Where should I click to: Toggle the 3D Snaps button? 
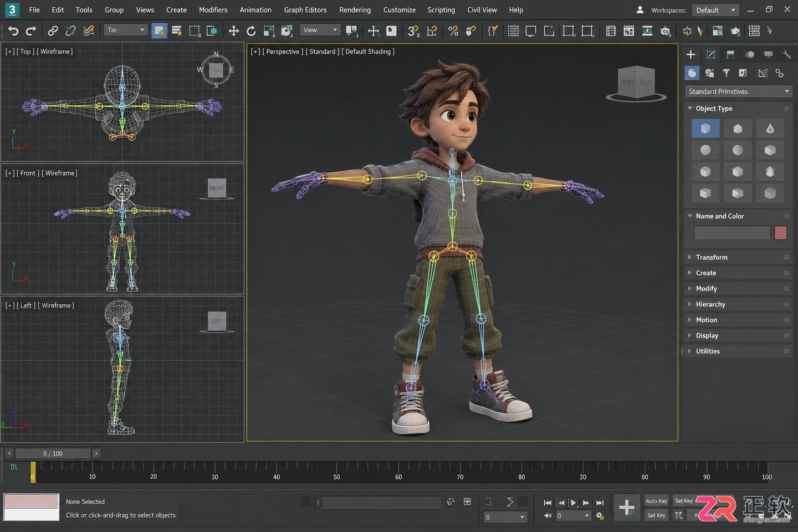(x=413, y=31)
